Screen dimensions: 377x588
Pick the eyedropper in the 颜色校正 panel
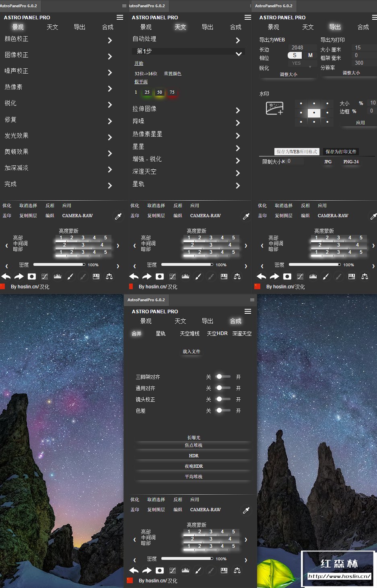[118, 216]
